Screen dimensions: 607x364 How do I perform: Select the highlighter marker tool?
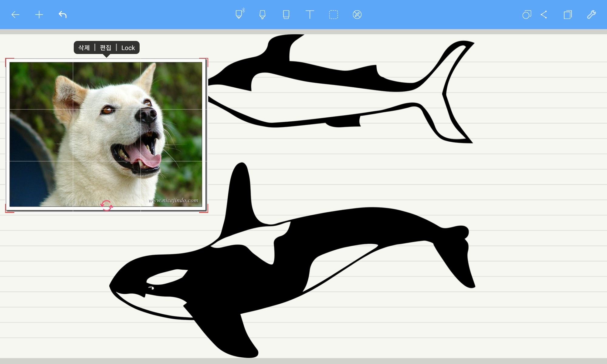coord(263,15)
